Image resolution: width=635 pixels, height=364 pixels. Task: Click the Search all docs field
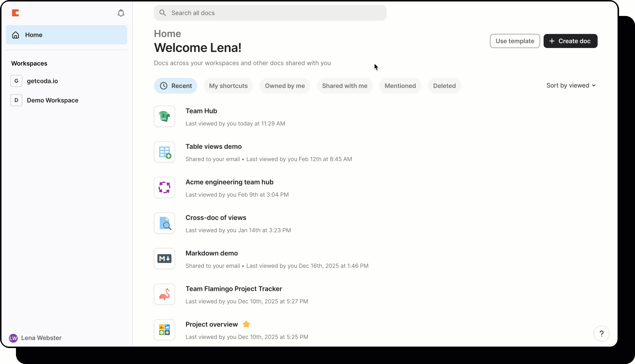[270, 13]
